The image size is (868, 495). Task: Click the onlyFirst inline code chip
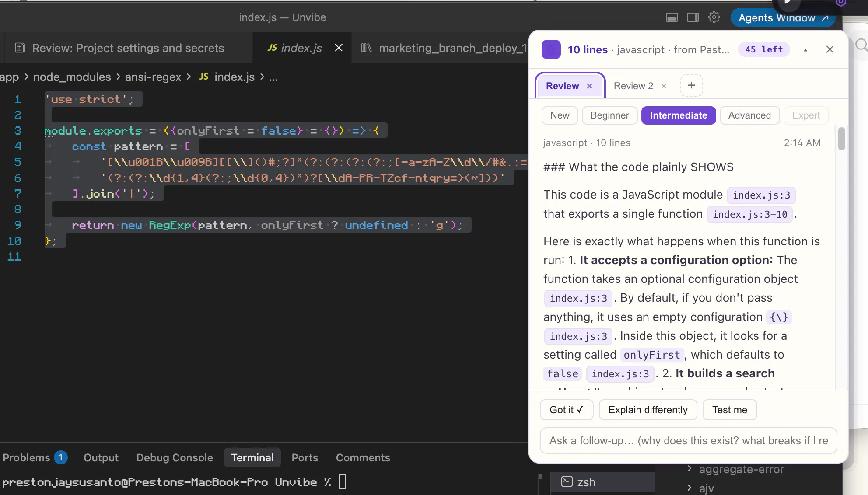click(x=651, y=355)
